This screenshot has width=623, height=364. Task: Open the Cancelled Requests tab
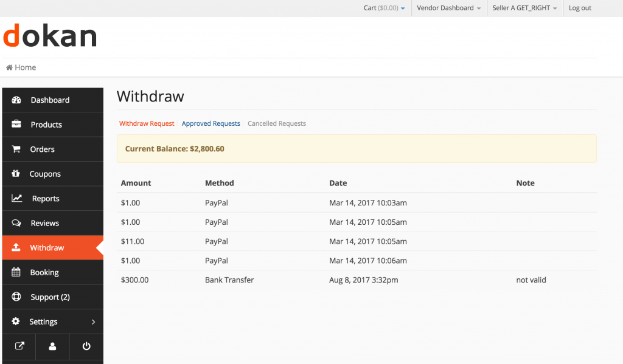click(x=277, y=123)
